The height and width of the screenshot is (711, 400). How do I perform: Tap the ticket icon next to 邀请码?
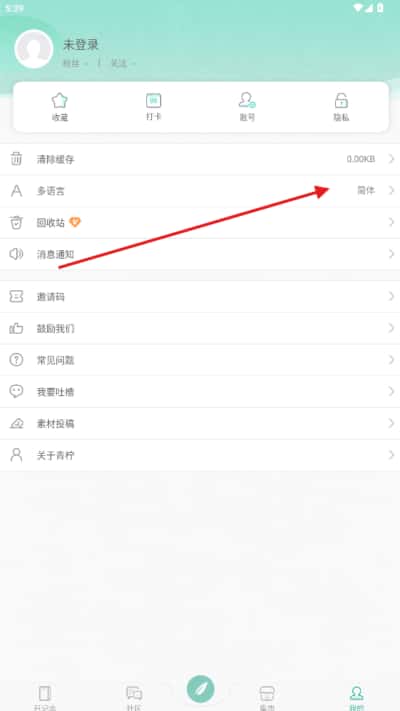16,297
